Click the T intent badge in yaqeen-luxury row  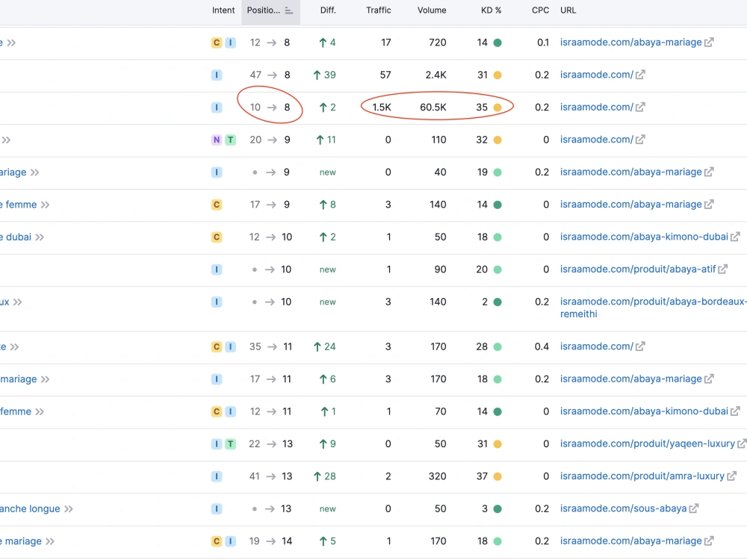point(230,444)
